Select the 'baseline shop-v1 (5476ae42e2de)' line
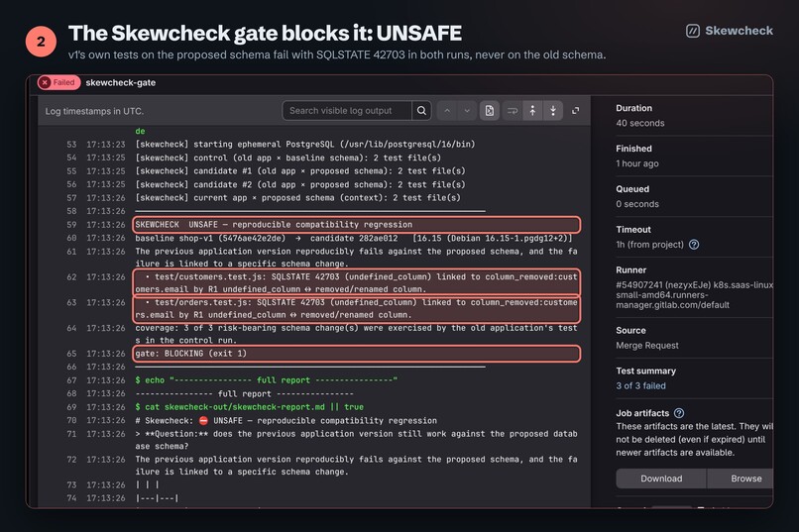Viewport: 799px width, 532px height. coord(354,238)
